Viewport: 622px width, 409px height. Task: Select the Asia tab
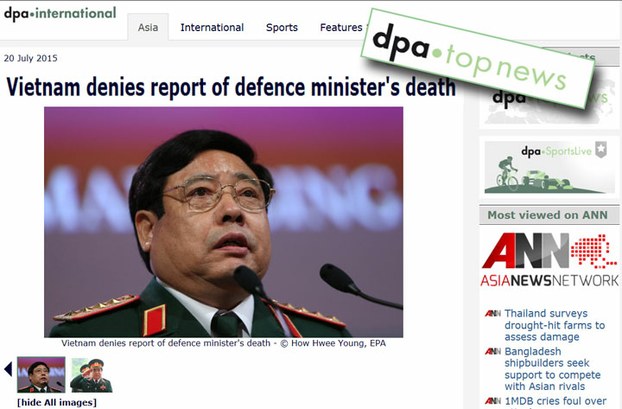coord(148,27)
